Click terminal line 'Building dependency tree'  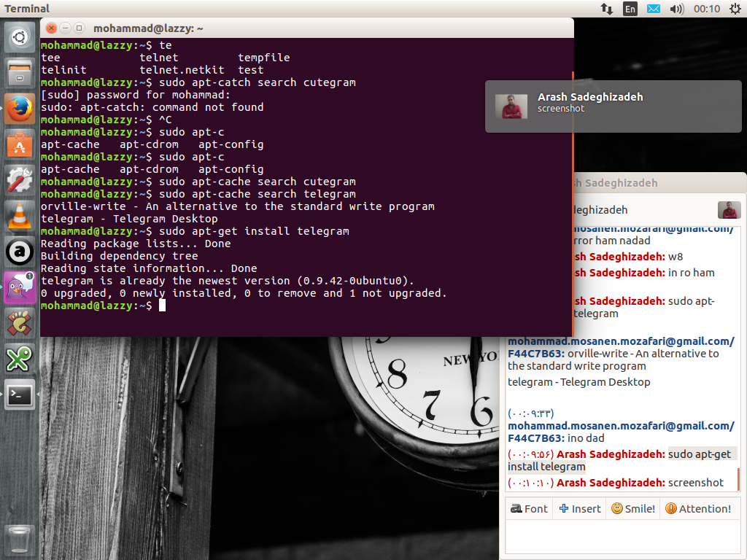(119, 256)
